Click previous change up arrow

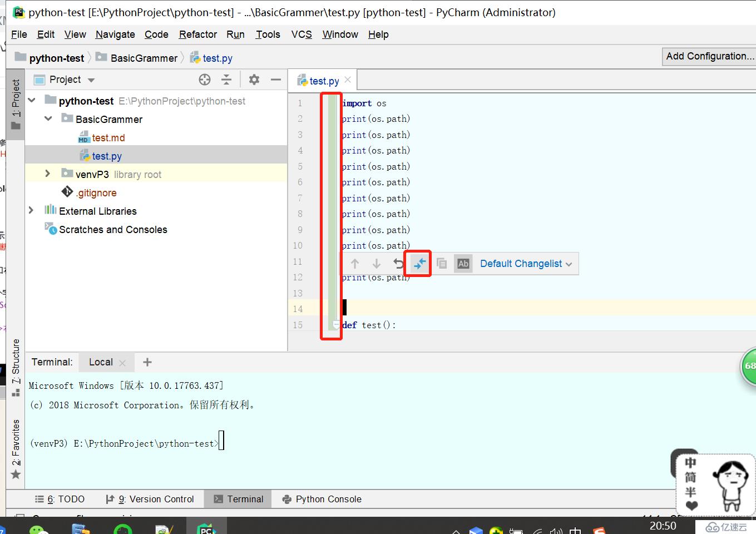pos(355,264)
